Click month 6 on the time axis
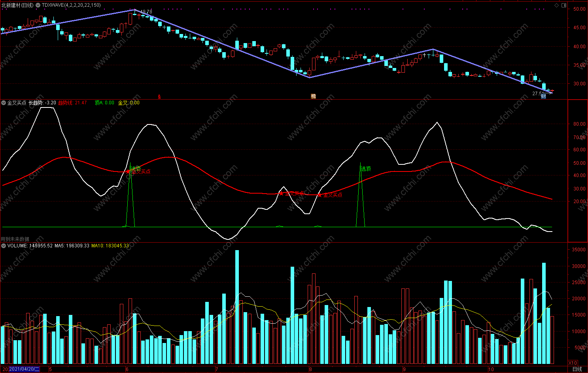Screen dimensions: 588x373 127,369
